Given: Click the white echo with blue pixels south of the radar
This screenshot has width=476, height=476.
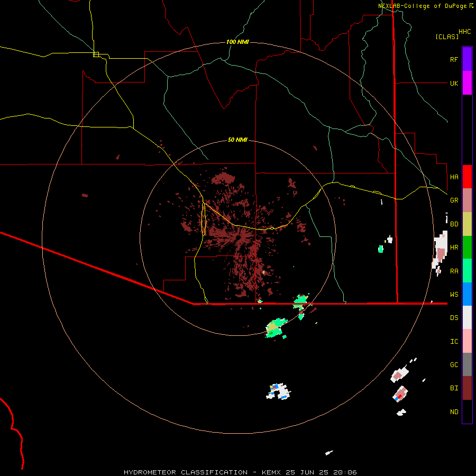Looking at the screenshot, I should point(279,391).
